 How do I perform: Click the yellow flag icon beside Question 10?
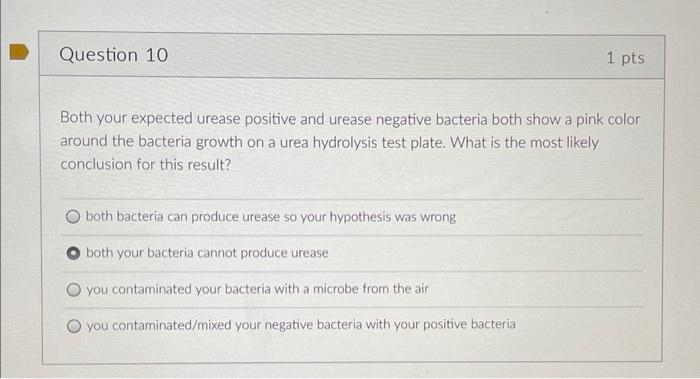tap(19, 52)
